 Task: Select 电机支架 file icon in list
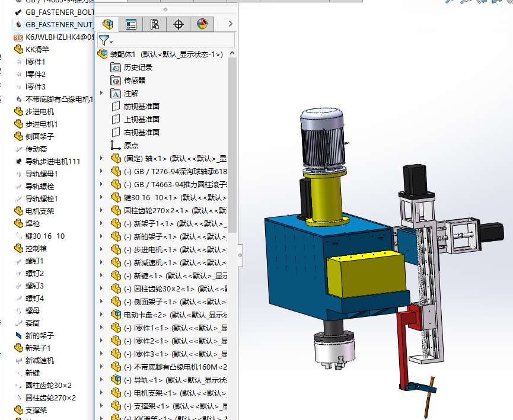[18, 211]
